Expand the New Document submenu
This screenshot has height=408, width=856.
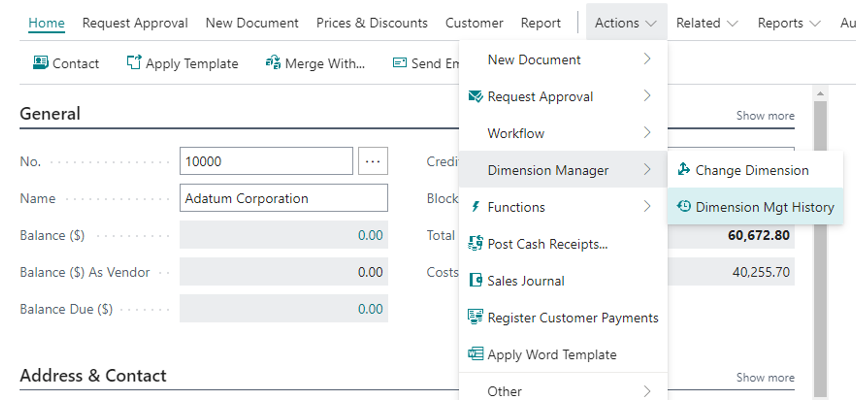coord(560,60)
